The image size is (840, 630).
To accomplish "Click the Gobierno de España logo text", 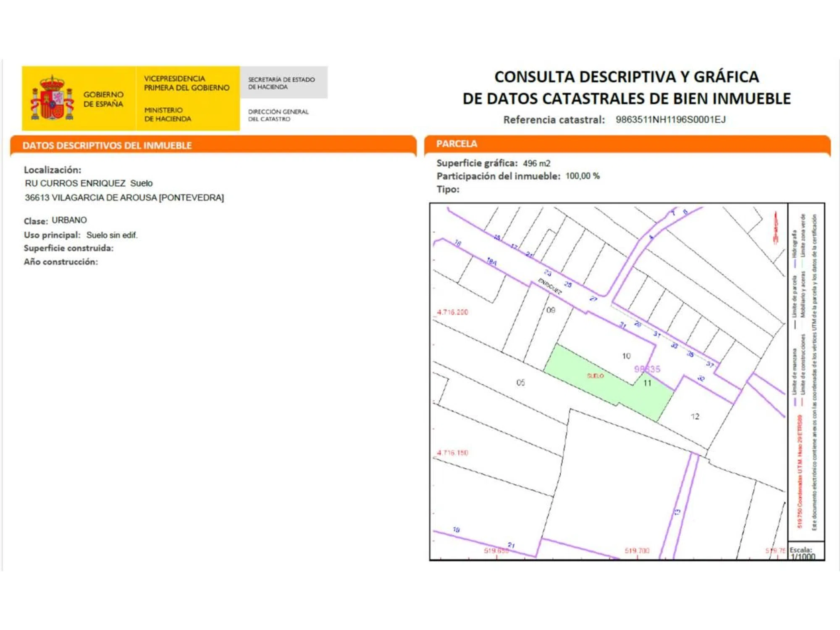I will pyautogui.click(x=103, y=99).
